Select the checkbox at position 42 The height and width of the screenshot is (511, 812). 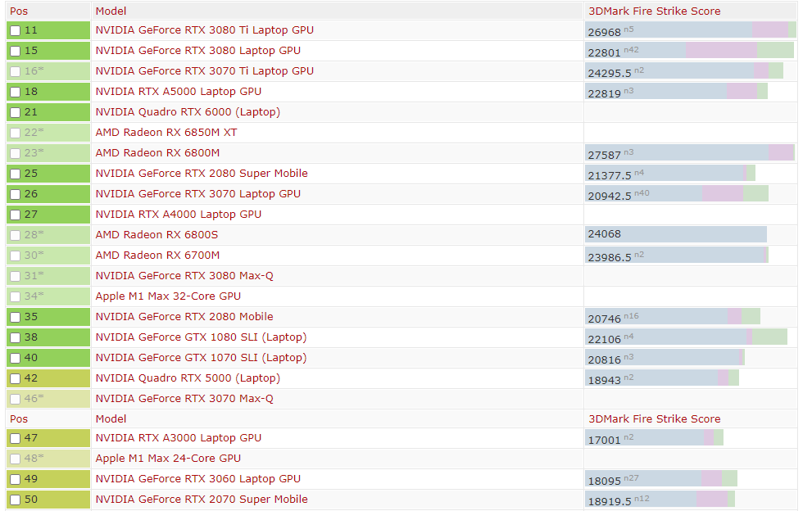coord(16,378)
